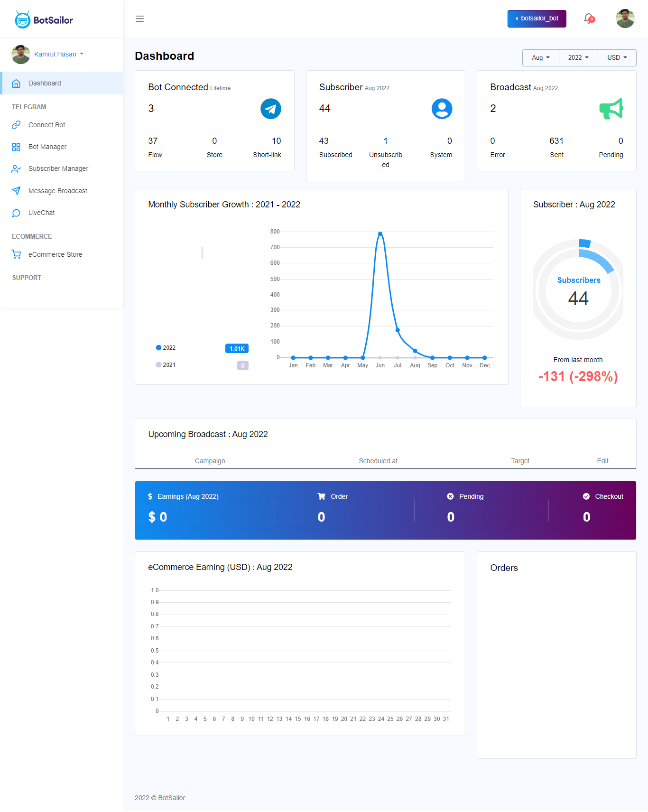Click the sidebar user avatar photo
This screenshot has width=648, height=812.
click(21, 54)
